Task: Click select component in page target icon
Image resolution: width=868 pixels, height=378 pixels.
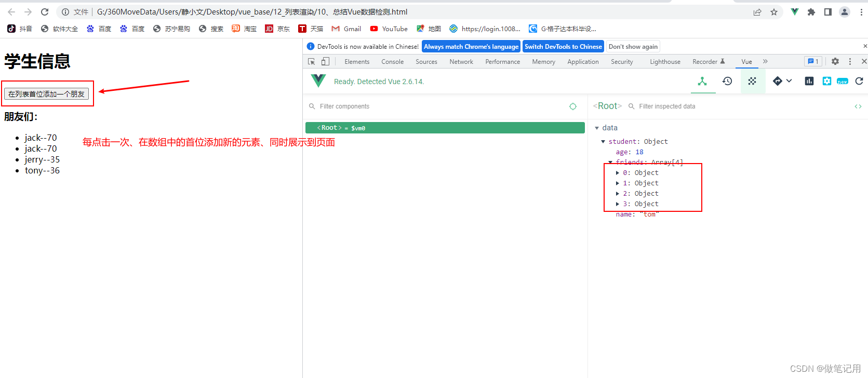Action: pos(573,106)
